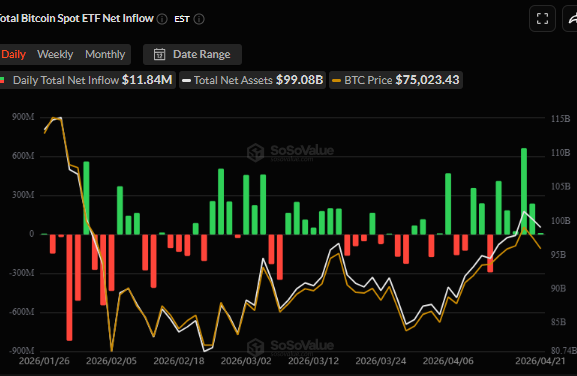
Task: Switch to the Monthly tab
Action: [x=105, y=54]
